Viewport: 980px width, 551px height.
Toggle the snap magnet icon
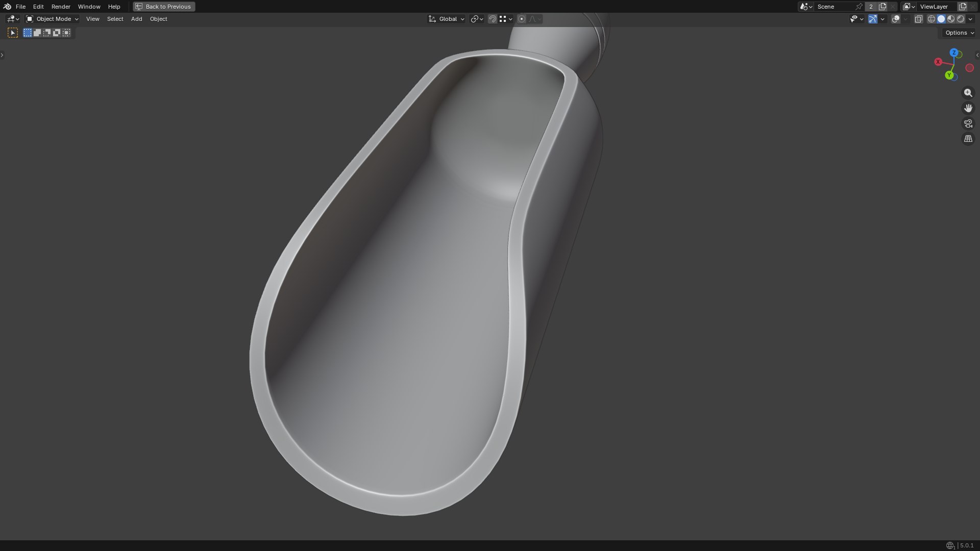(492, 19)
